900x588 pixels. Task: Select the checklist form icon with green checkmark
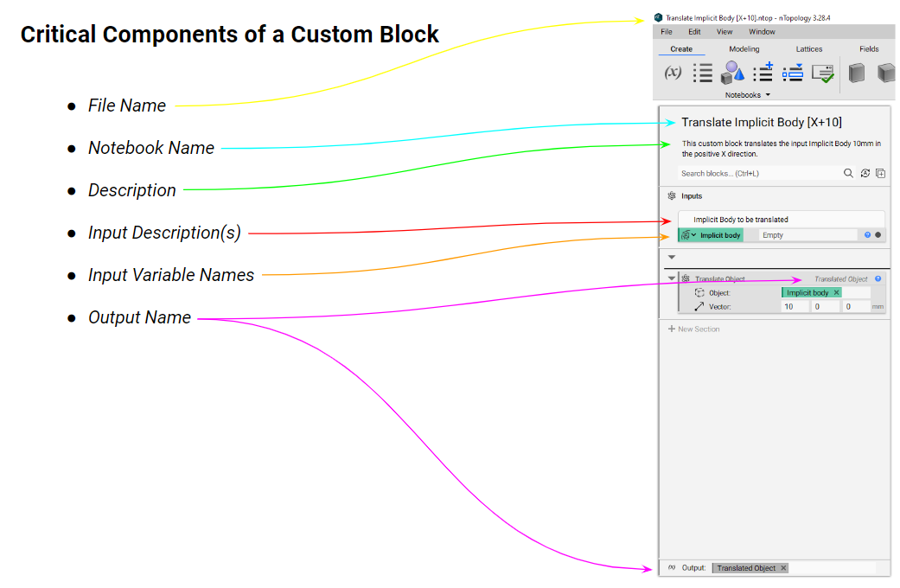[x=822, y=74]
